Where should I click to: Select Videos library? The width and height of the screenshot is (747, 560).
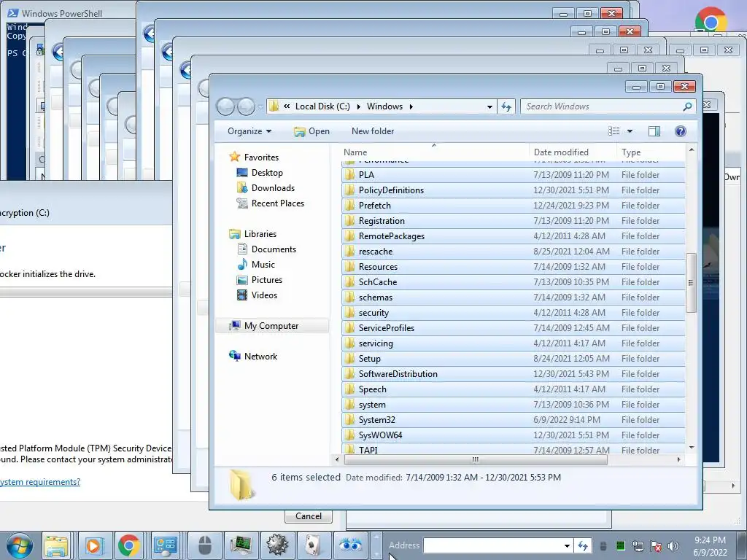(x=264, y=295)
